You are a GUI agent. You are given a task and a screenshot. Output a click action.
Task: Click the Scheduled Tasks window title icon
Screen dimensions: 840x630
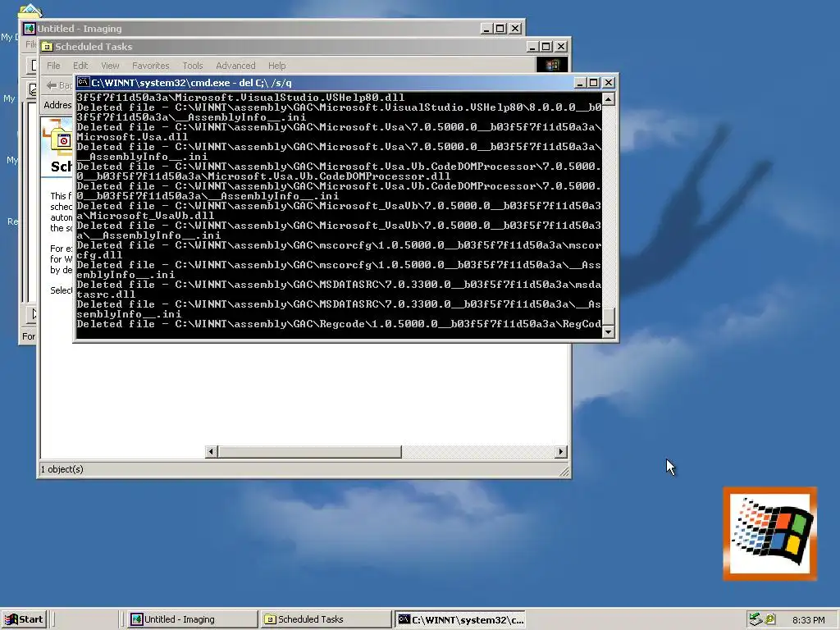pos(47,47)
